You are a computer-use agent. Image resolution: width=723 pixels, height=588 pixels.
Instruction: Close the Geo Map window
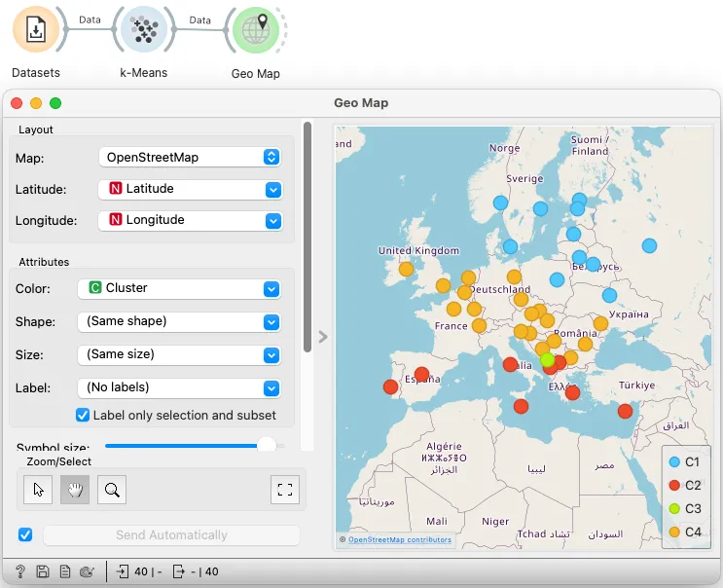17,103
